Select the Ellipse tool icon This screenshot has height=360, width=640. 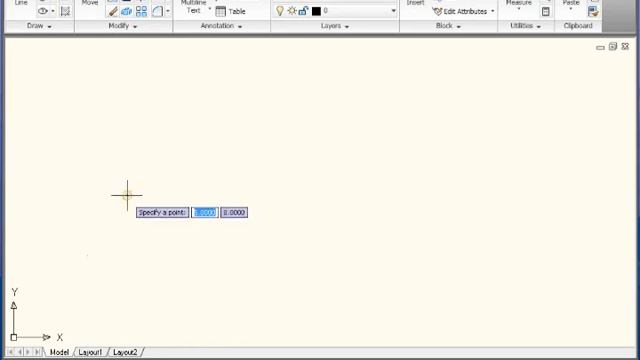coord(42,11)
